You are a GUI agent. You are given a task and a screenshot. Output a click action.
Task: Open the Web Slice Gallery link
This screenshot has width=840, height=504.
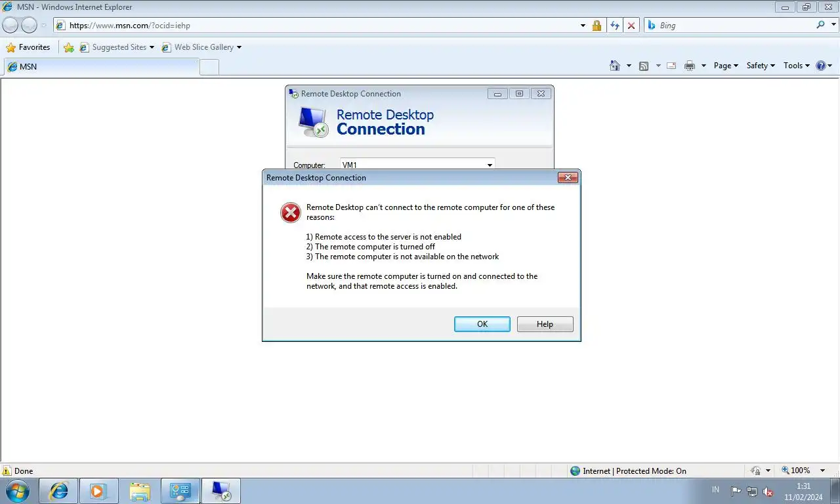(201, 47)
